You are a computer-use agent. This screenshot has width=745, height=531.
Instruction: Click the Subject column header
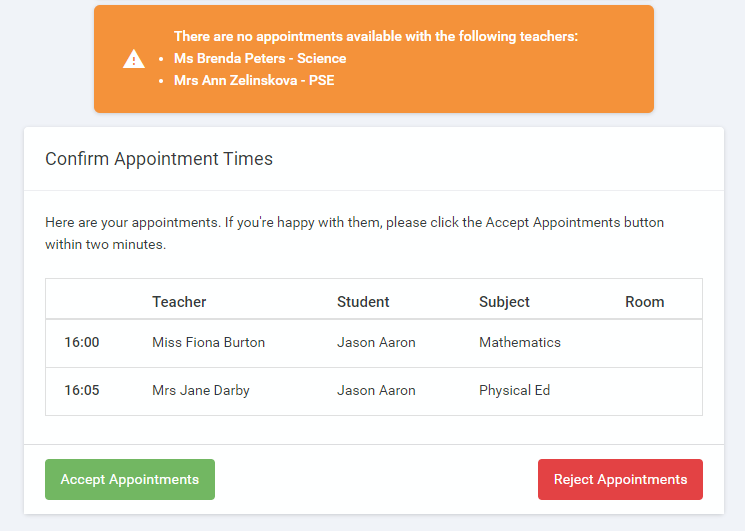[504, 301]
